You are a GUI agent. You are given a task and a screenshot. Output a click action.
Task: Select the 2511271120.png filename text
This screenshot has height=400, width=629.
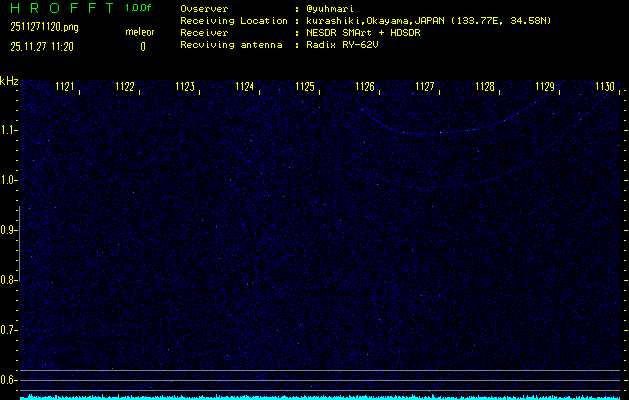(x=44, y=28)
